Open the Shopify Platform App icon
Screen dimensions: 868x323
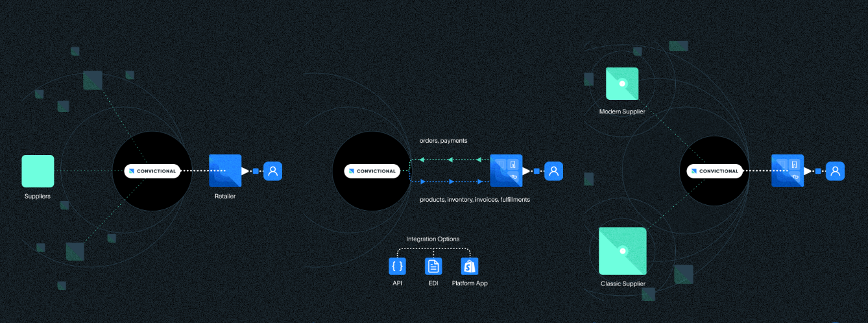[x=469, y=266]
